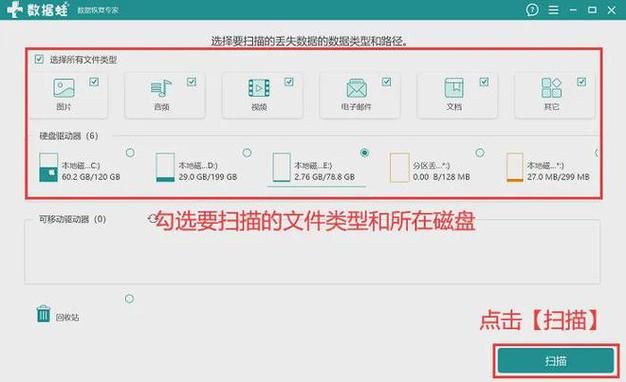Toggle 选择所有文件类型 (select all types) checkbox
Image resolution: width=626 pixels, height=382 pixels.
tap(39, 59)
